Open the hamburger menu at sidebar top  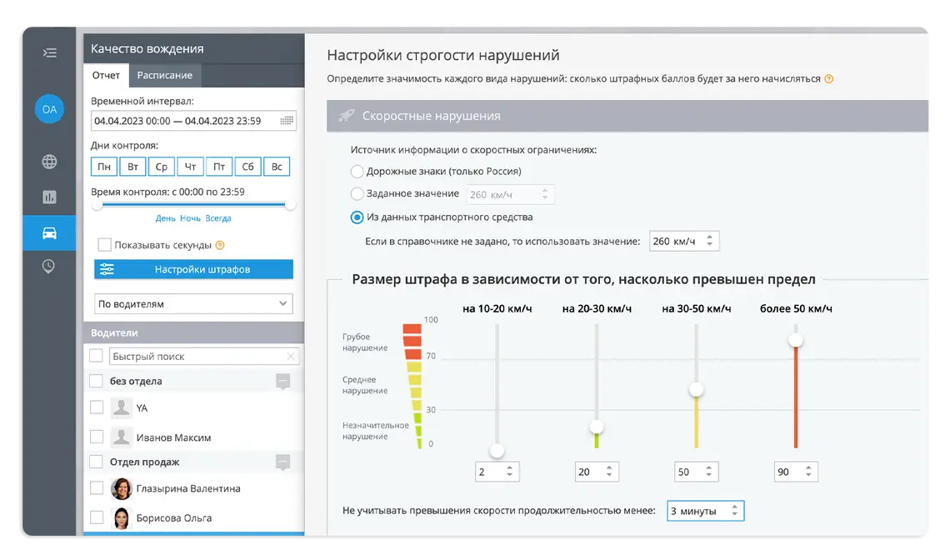(49, 52)
